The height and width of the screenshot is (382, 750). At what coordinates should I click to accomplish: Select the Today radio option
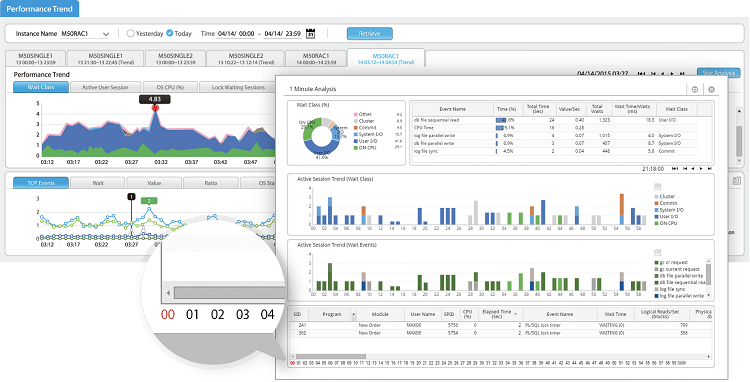[x=169, y=33]
